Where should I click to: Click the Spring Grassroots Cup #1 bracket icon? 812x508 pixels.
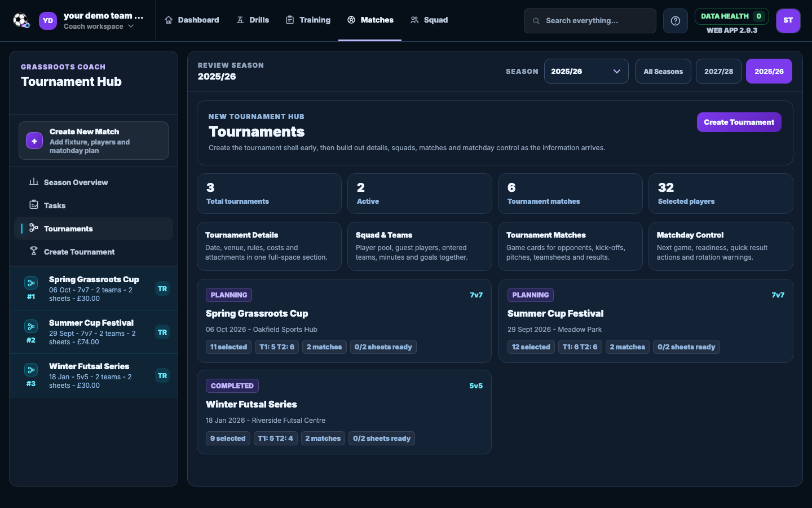pyautogui.click(x=31, y=283)
